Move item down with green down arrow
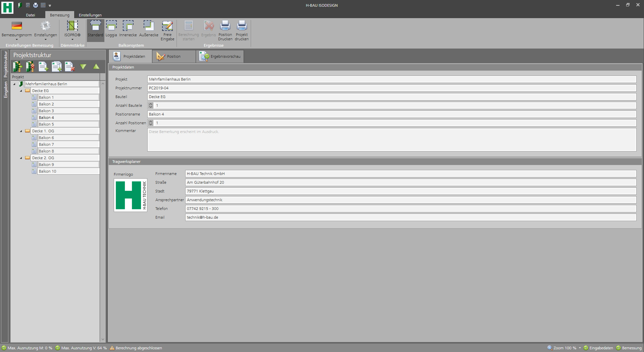644x352 pixels. click(83, 67)
